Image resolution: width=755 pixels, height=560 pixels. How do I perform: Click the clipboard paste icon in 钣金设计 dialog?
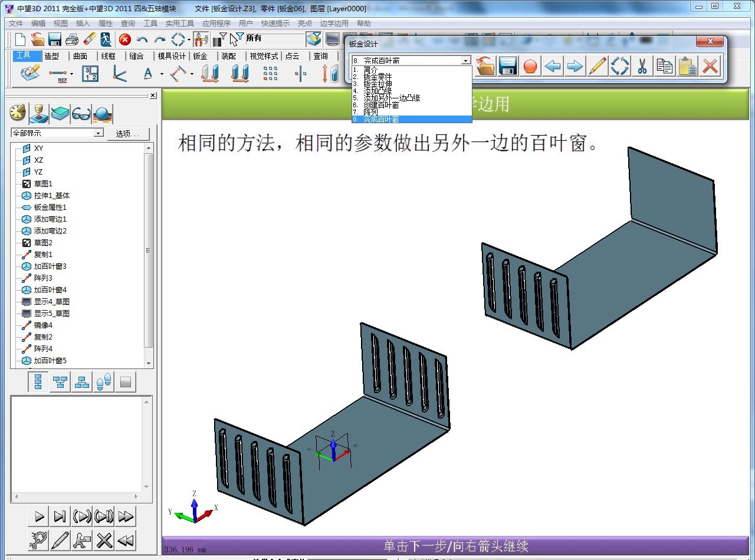coord(687,66)
